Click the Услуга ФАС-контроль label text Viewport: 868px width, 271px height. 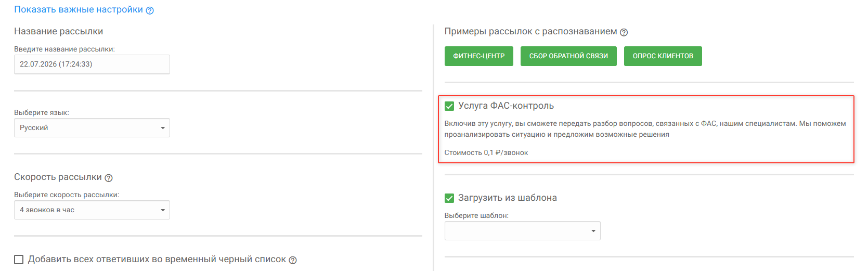point(506,106)
